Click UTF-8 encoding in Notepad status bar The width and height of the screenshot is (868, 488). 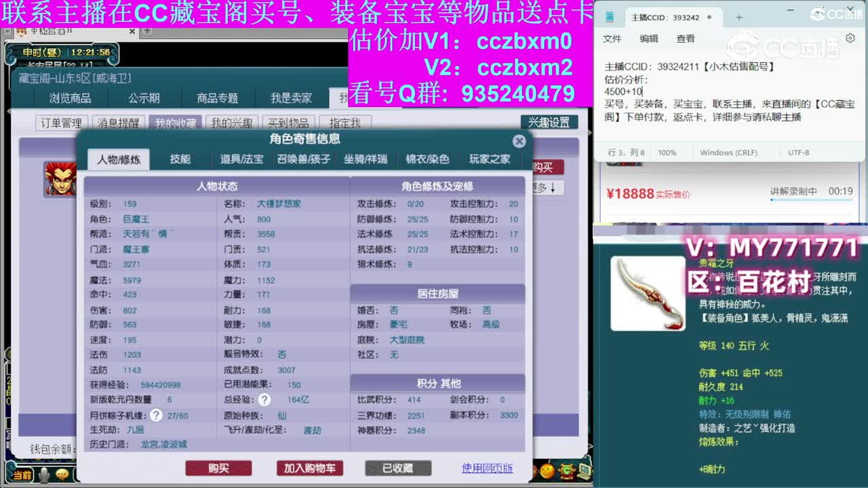click(x=798, y=152)
